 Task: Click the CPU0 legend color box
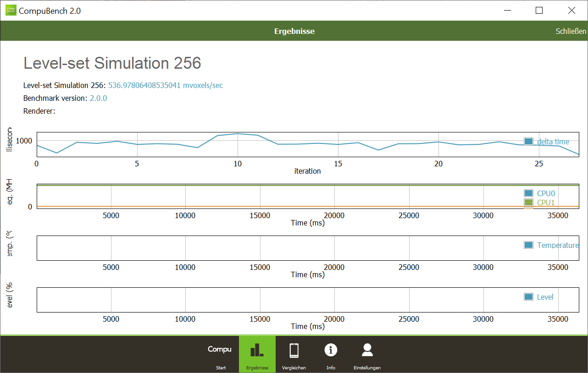coord(528,193)
